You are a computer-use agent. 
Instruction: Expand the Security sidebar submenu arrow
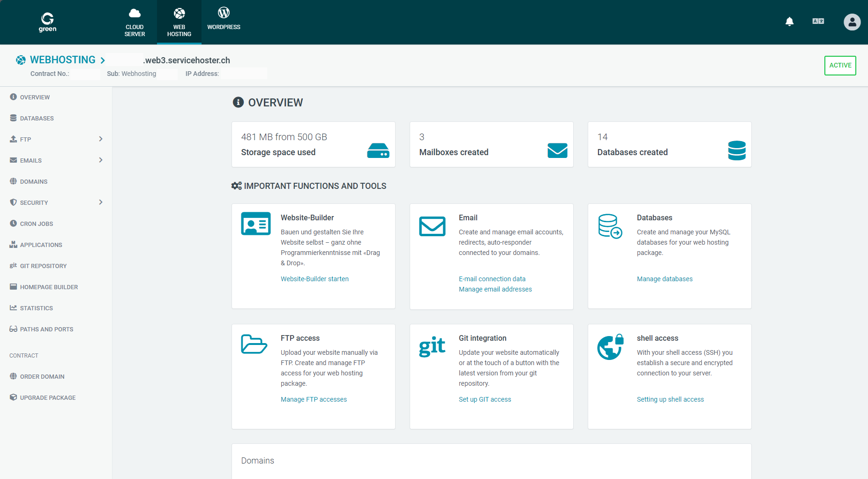pos(101,202)
